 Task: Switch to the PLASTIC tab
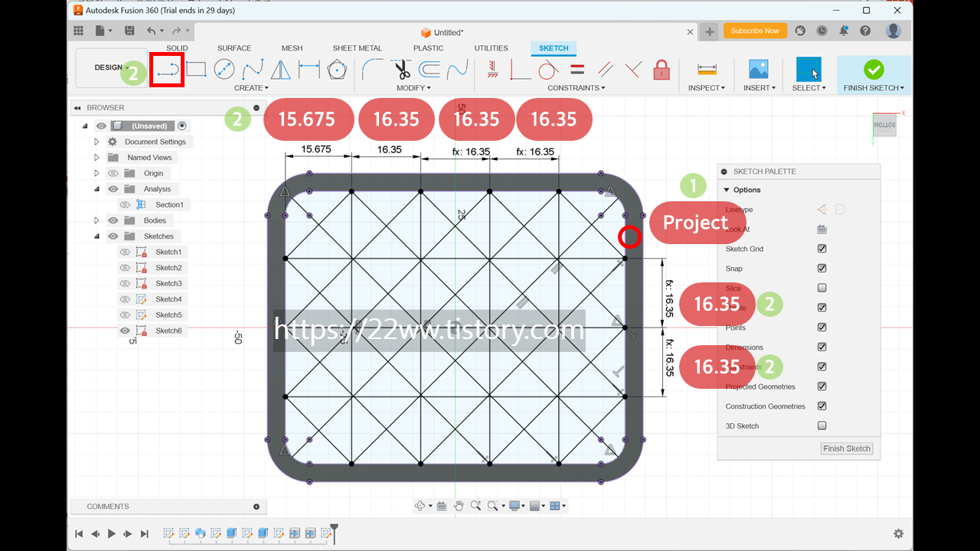click(428, 48)
